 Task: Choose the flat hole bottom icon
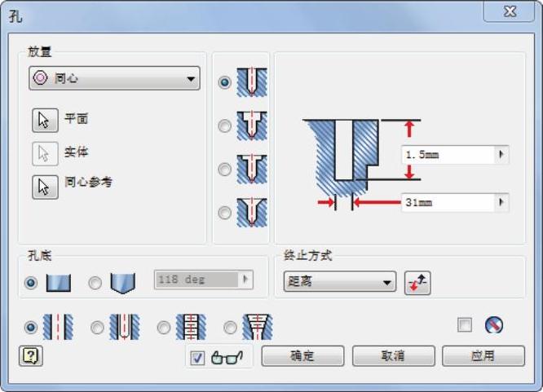point(59,283)
